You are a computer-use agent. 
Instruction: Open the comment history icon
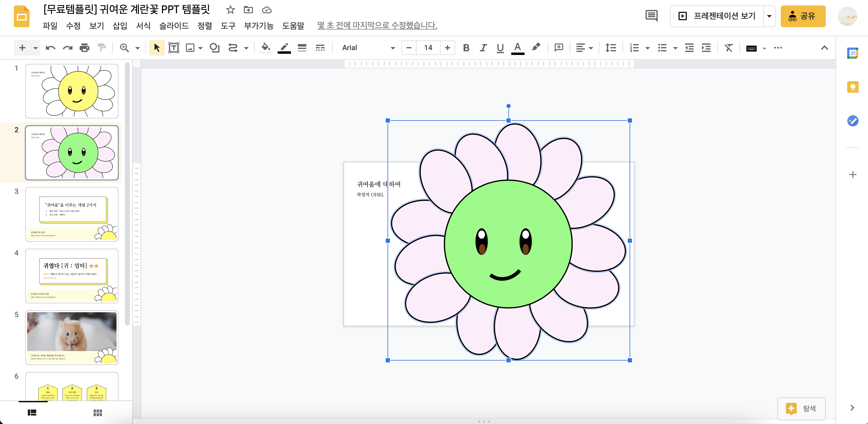[x=651, y=16]
